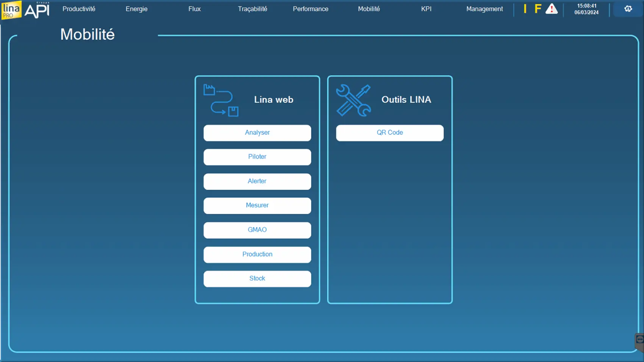Image resolution: width=644 pixels, height=362 pixels.
Task: Select the KPI menu item
Action: pyautogui.click(x=426, y=9)
